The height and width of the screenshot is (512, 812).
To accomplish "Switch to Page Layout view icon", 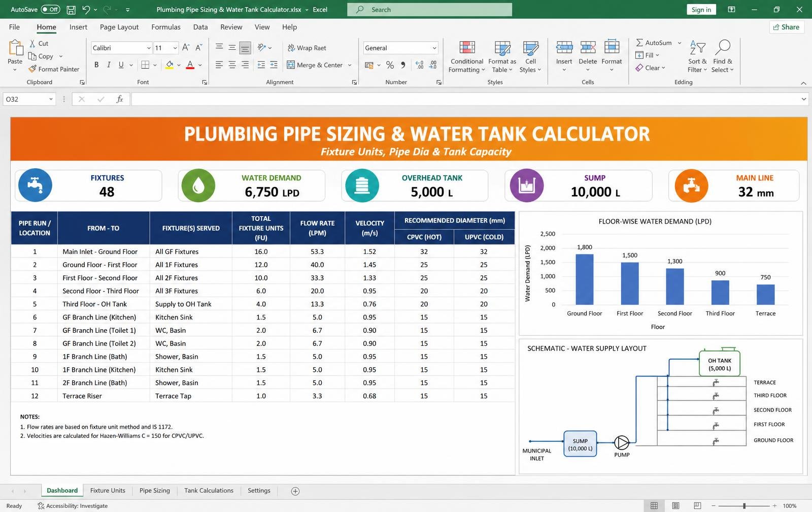I will (x=675, y=506).
